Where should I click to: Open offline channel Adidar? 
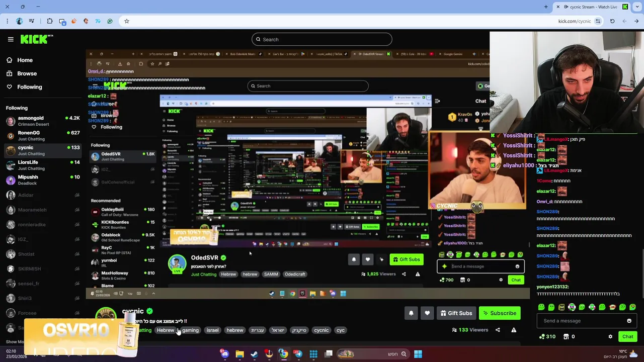click(x=42, y=195)
